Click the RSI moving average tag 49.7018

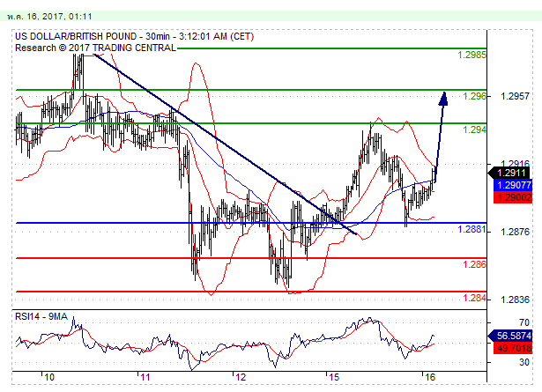(513, 347)
